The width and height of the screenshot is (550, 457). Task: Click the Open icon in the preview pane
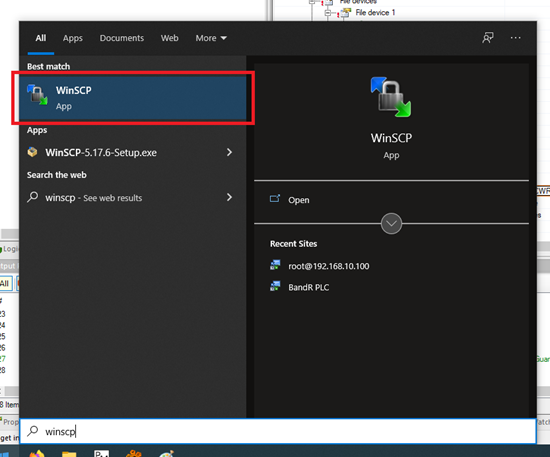click(275, 199)
